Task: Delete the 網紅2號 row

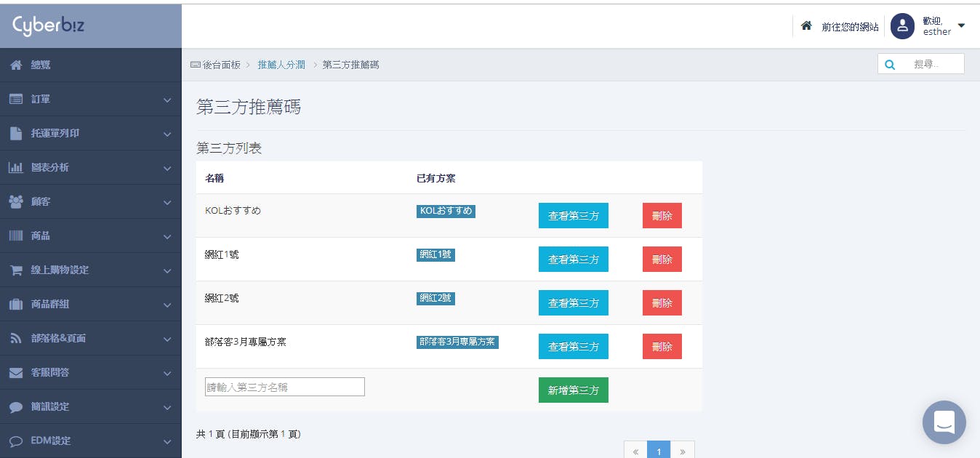Action: 662,303
